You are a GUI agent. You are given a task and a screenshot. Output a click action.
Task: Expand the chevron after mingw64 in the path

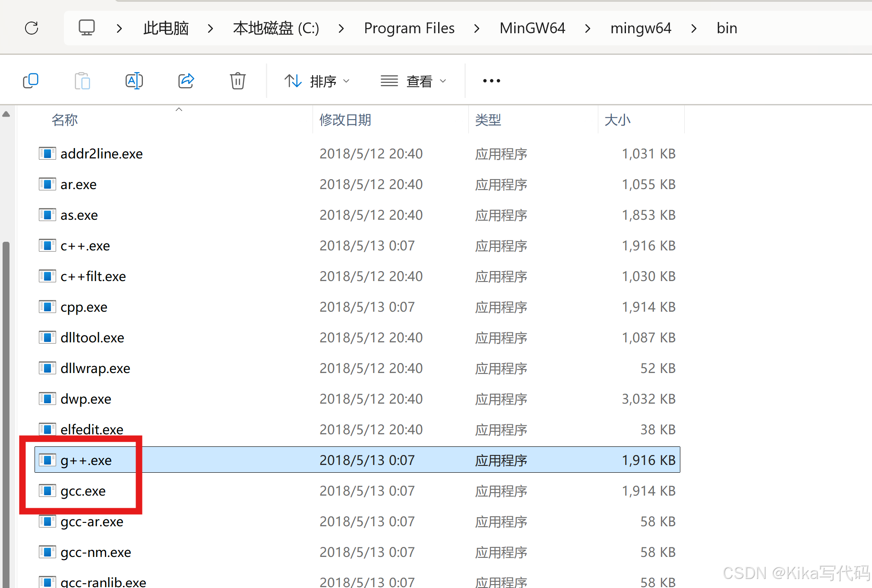click(x=694, y=28)
